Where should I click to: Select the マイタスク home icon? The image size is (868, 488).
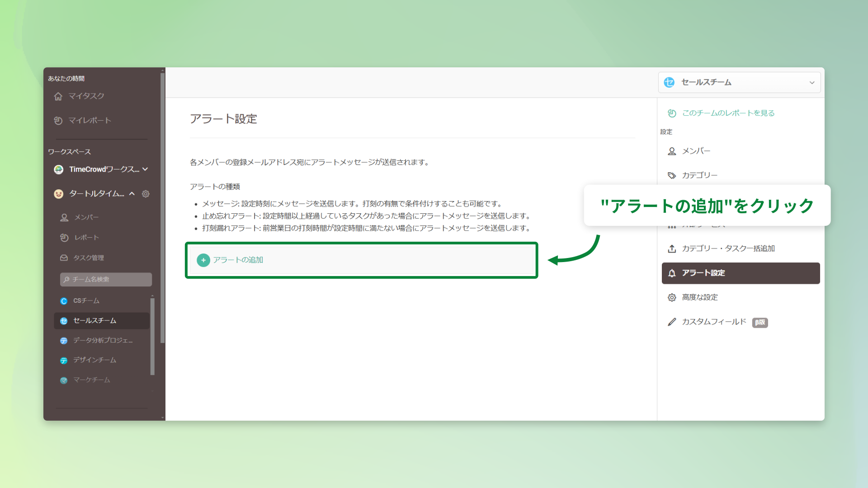point(58,96)
